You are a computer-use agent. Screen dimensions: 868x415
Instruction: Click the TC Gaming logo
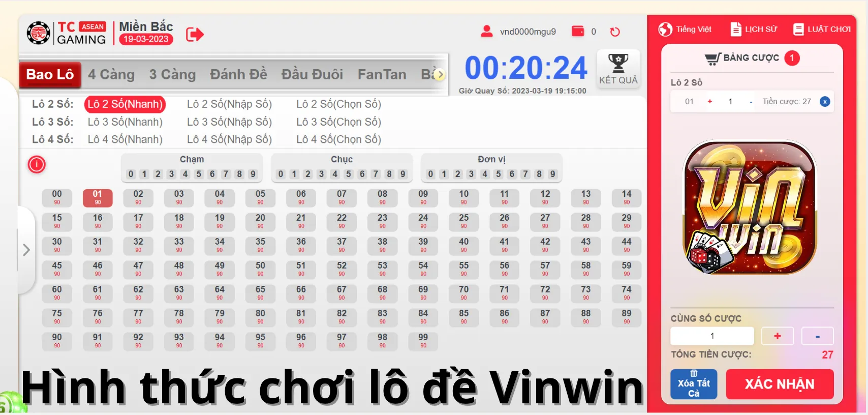[67, 33]
